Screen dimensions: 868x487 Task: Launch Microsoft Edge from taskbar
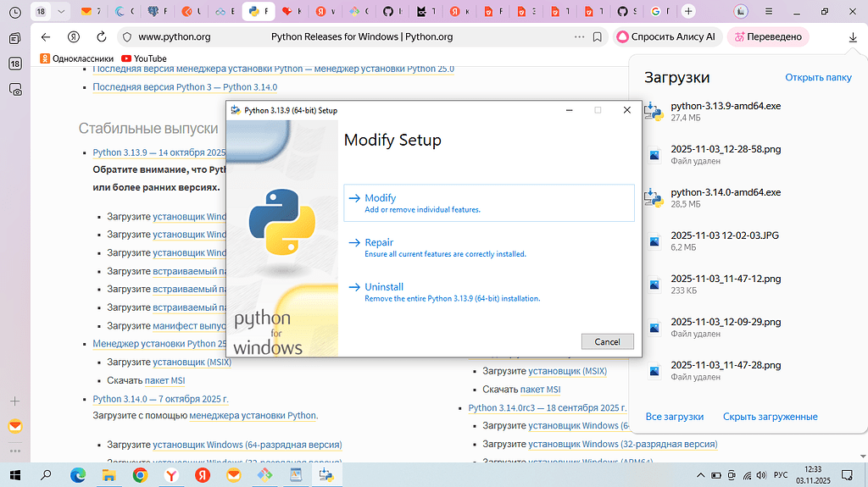tap(77, 475)
